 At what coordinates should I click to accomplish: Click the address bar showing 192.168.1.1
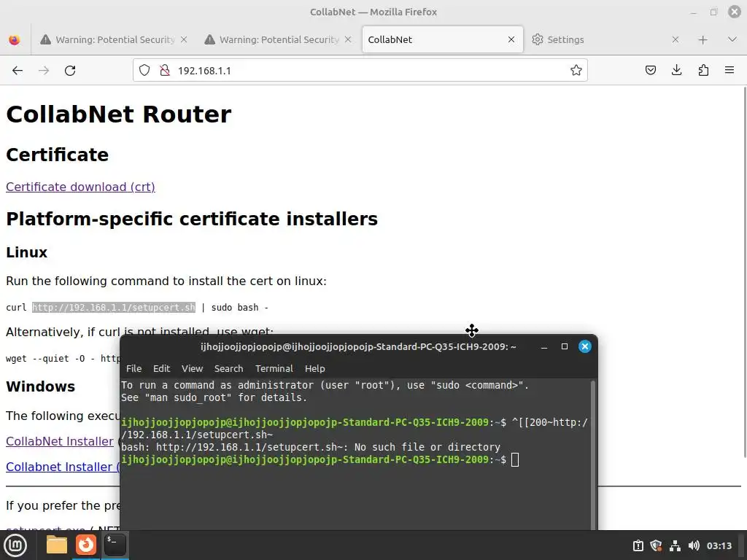coord(360,71)
